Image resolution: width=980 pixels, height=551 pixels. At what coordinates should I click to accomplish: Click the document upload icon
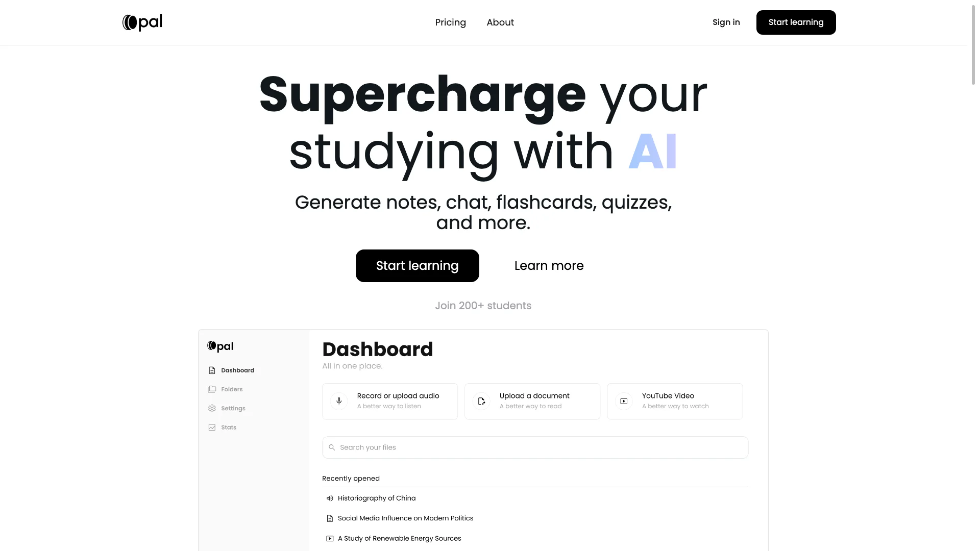(481, 400)
